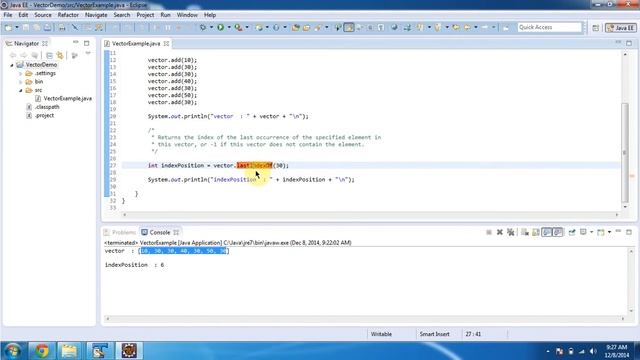Image resolution: width=640 pixels, height=360 pixels.
Task: Open the Run menu
Action: (165, 15)
